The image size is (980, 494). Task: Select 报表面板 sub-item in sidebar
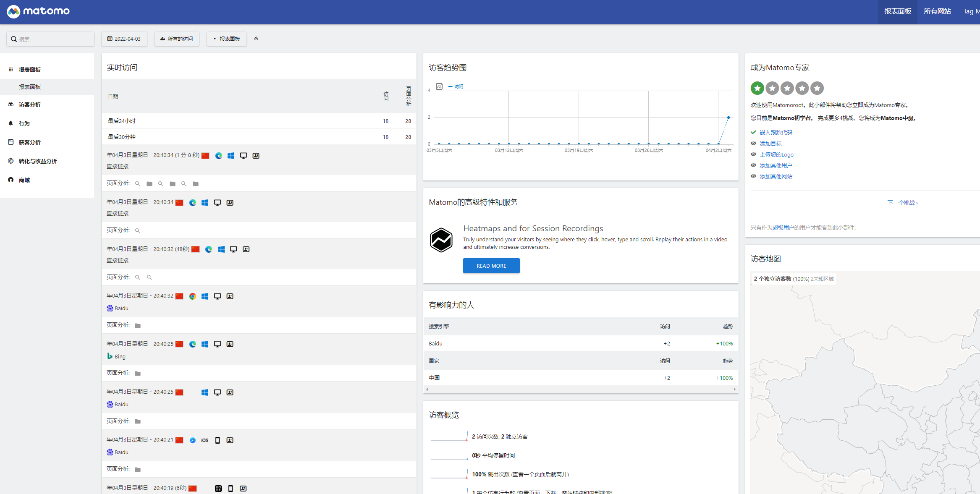[x=47, y=87]
